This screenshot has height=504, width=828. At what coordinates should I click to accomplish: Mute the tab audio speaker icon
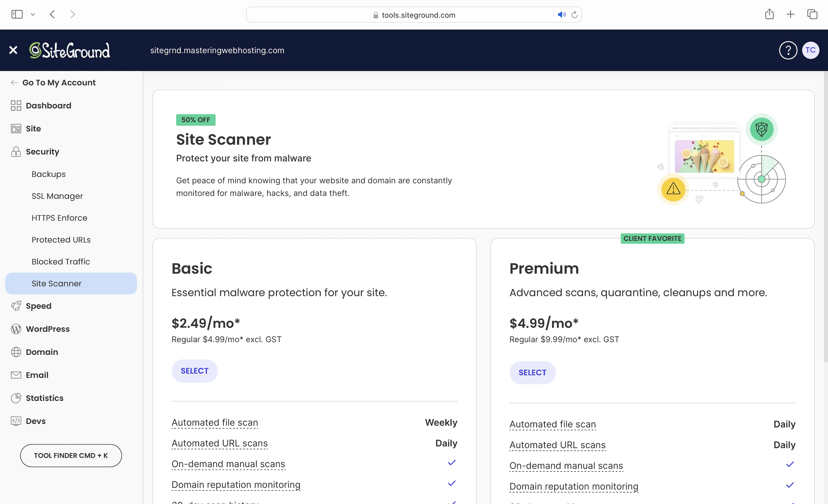(x=561, y=15)
